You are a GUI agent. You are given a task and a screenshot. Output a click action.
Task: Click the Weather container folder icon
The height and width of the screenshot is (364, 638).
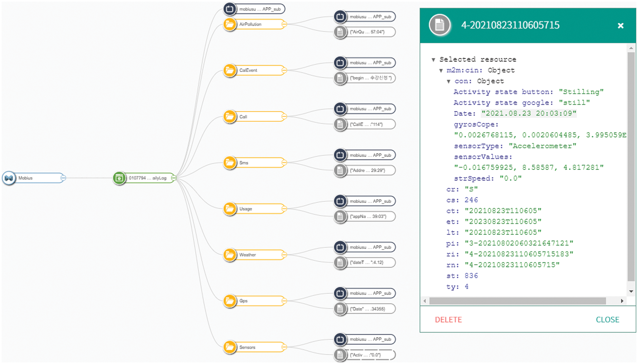[230, 255]
